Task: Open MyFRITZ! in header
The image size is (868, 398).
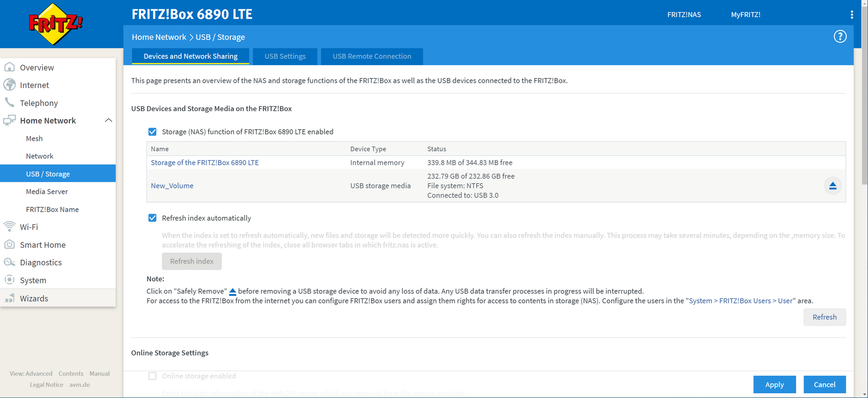Action: pyautogui.click(x=746, y=14)
